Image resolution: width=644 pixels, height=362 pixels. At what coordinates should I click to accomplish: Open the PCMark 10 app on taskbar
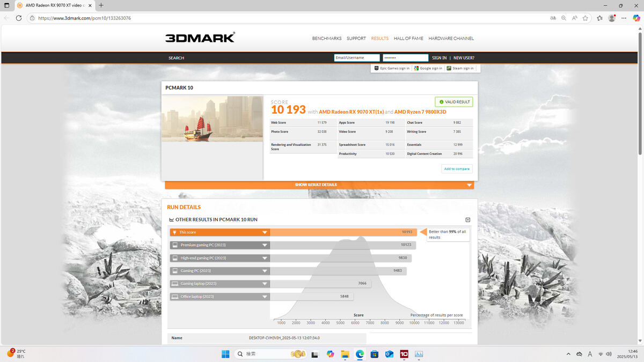tap(404, 354)
